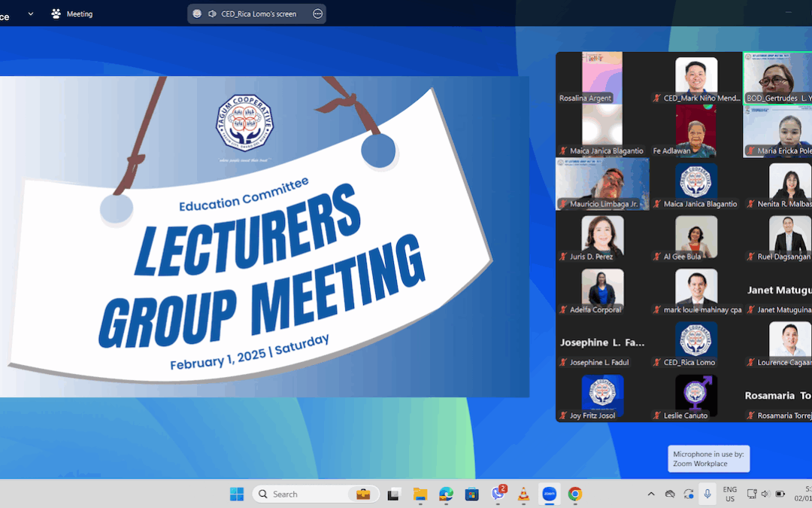This screenshot has height=508, width=812.
Task: Select the Juris D. Perez participant tile
Action: pos(602,237)
